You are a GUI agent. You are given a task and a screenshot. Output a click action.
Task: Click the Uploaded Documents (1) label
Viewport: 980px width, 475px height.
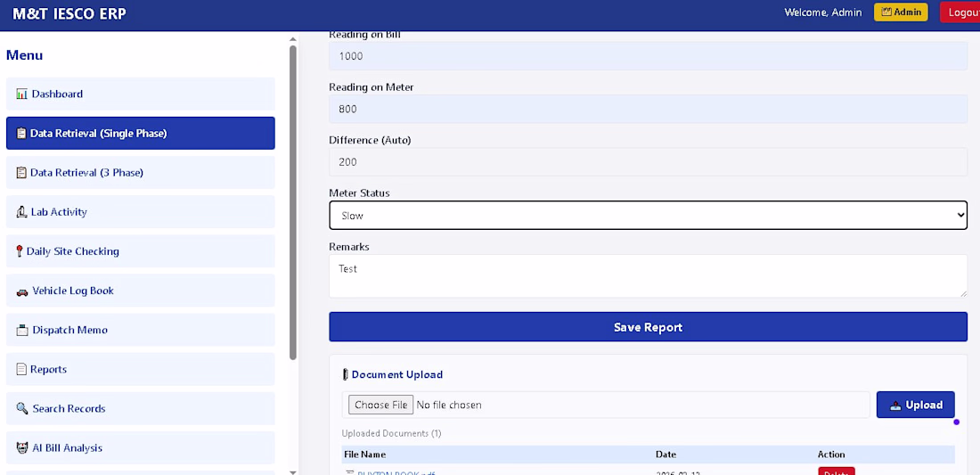[391, 433]
